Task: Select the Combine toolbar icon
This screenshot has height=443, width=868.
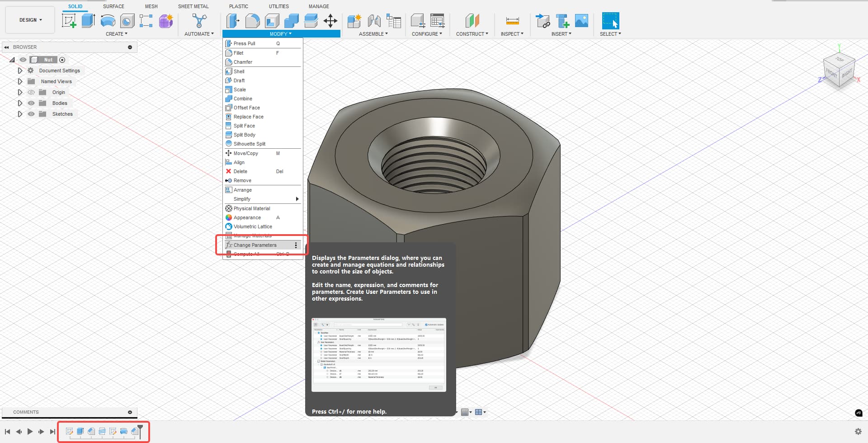Action: 291,21
